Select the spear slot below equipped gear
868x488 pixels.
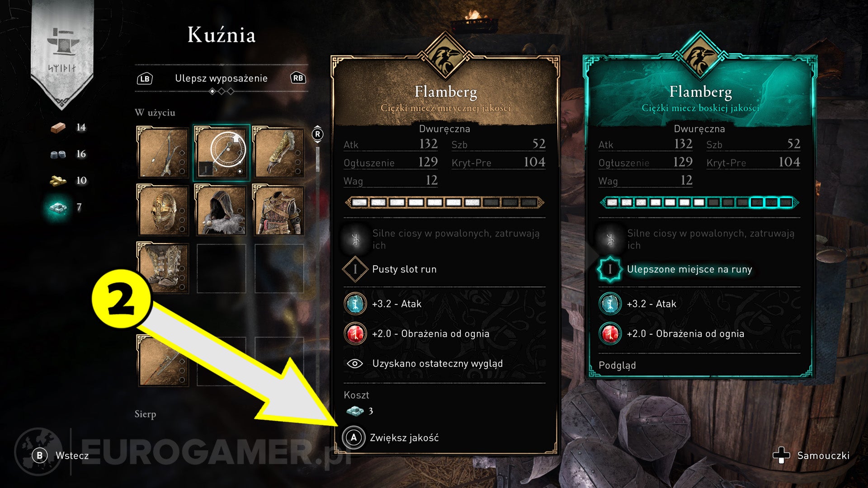(x=163, y=361)
